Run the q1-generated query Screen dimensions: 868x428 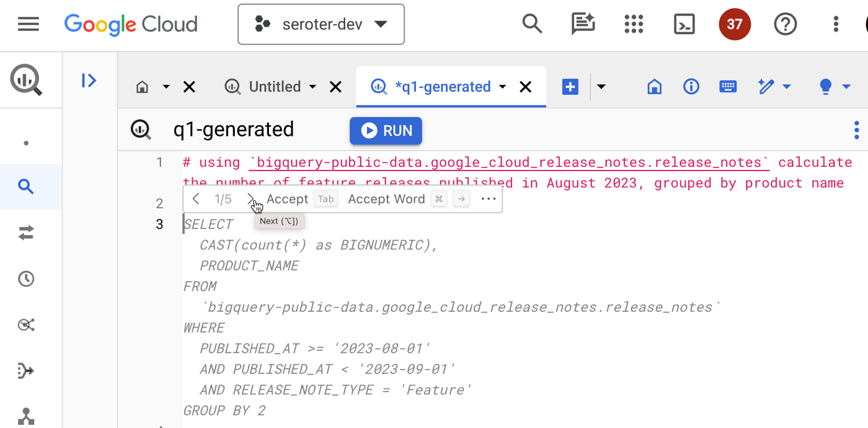pyautogui.click(x=386, y=131)
